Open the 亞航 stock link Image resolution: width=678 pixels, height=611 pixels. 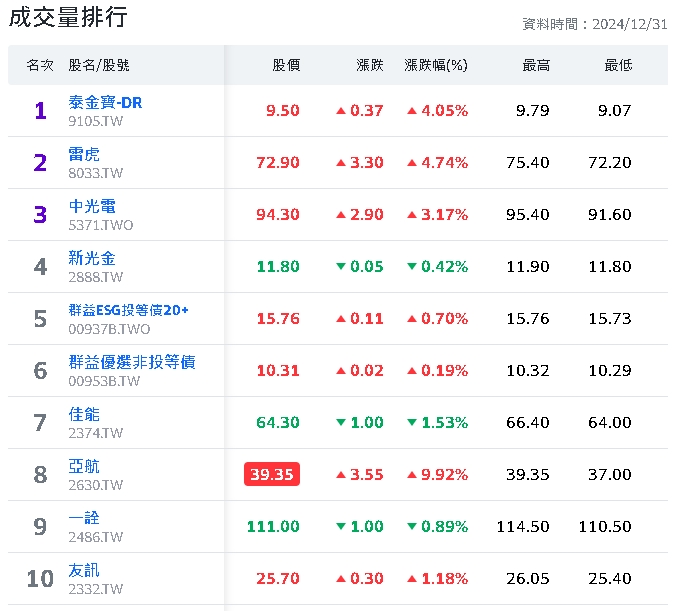coord(84,466)
